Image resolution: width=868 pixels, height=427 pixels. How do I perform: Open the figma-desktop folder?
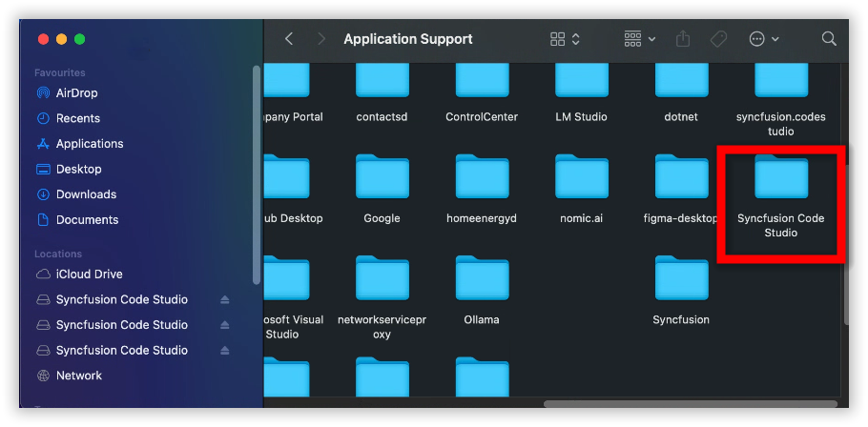pos(681,180)
